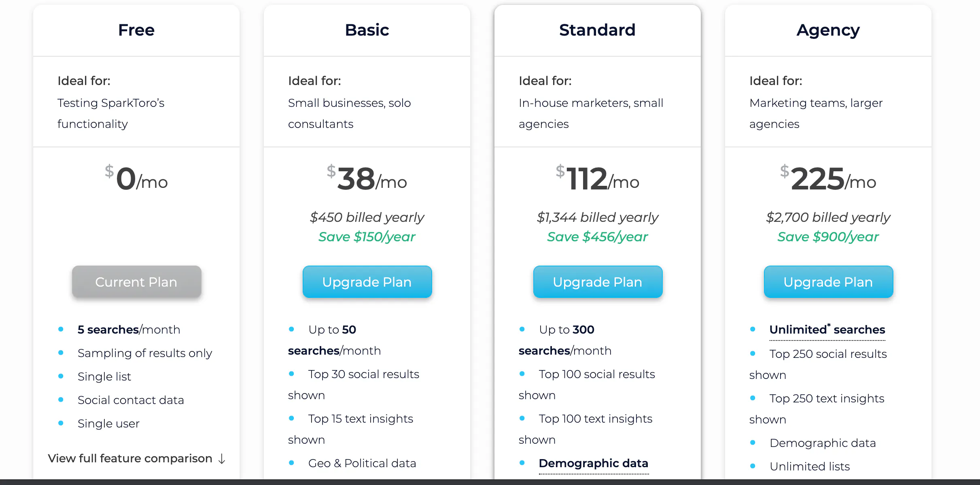Image resolution: width=980 pixels, height=485 pixels.
Task: Click the 5 searches/month bullet under Free
Action: [128, 330]
